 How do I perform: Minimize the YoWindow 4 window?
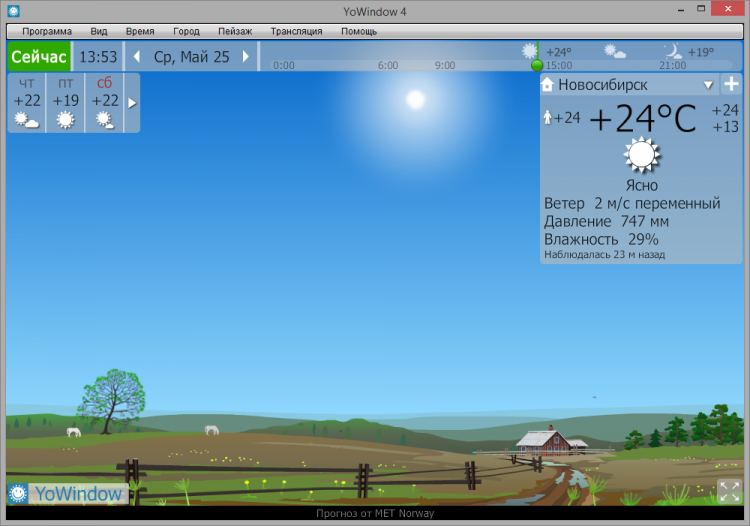[681, 10]
